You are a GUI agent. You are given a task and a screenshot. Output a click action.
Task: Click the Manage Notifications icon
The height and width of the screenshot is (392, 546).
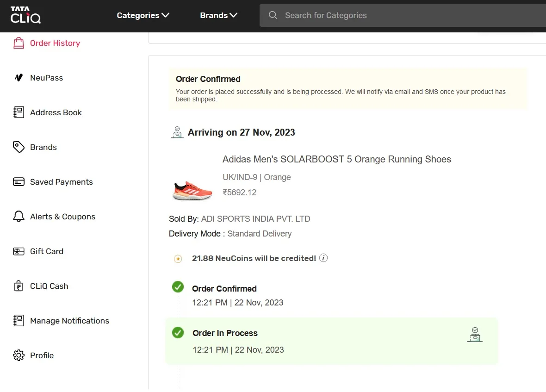[19, 321]
